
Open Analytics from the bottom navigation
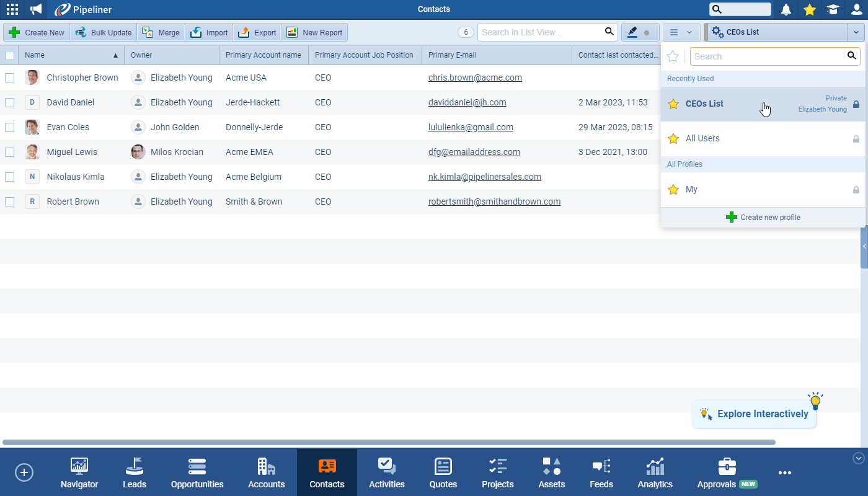(655, 473)
